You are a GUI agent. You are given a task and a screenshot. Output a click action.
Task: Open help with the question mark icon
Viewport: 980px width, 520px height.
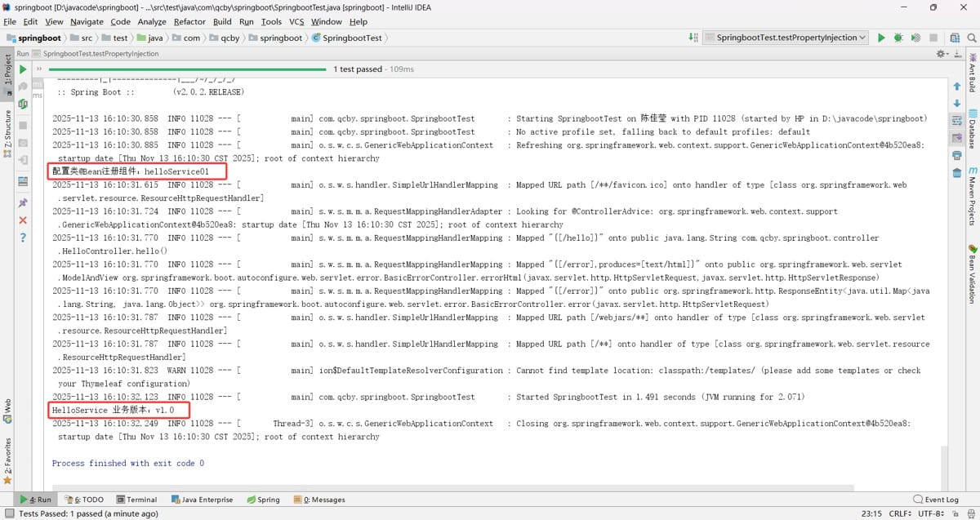pos(23,238)
